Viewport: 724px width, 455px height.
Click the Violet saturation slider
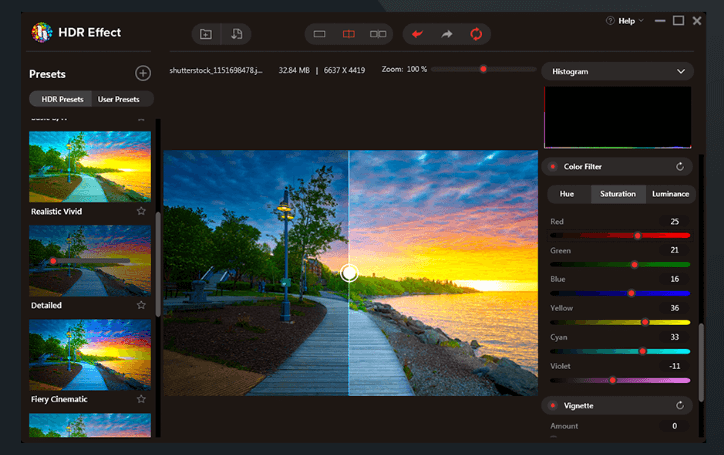[x=620, y=381]
